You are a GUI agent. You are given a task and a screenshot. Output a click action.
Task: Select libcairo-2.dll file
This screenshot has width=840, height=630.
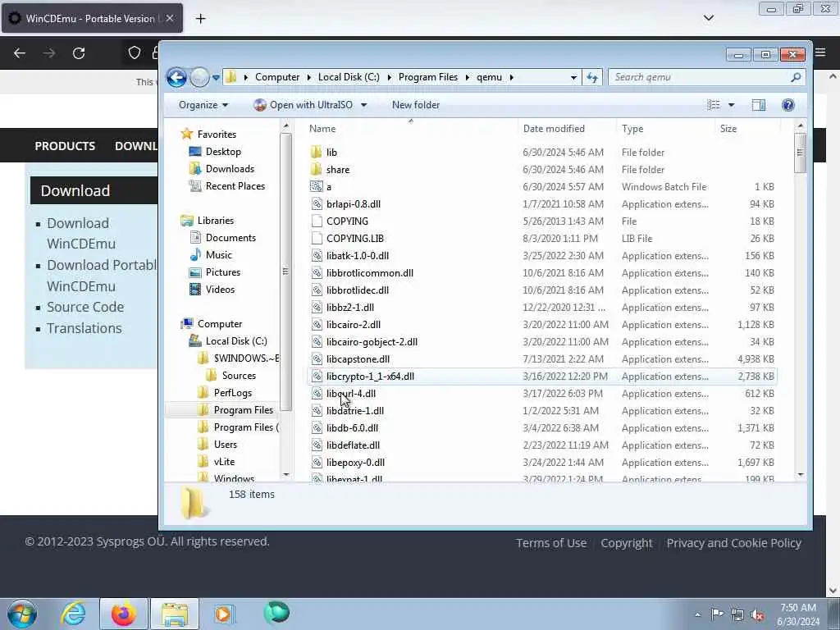[x=354, y=325]
